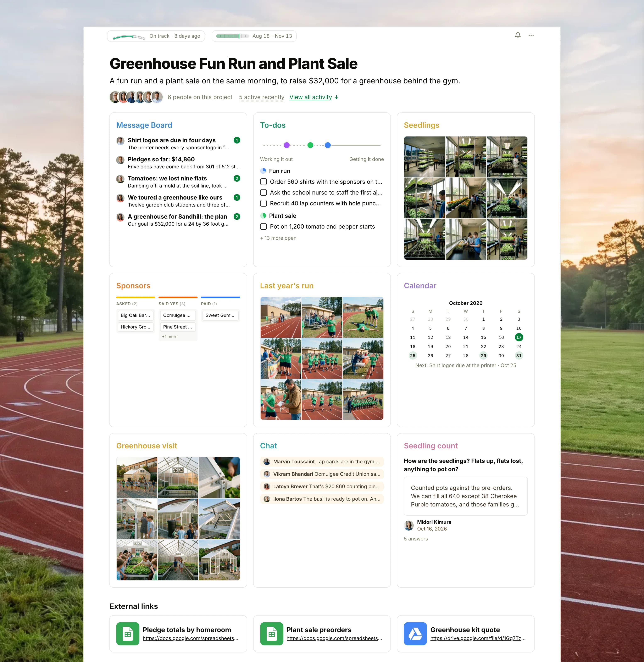The width and height of the screenshot is (644, 662).
Task: Open the Big Oak Bar sponsor card
Action: pyautogui.click(x=136, y=315)
